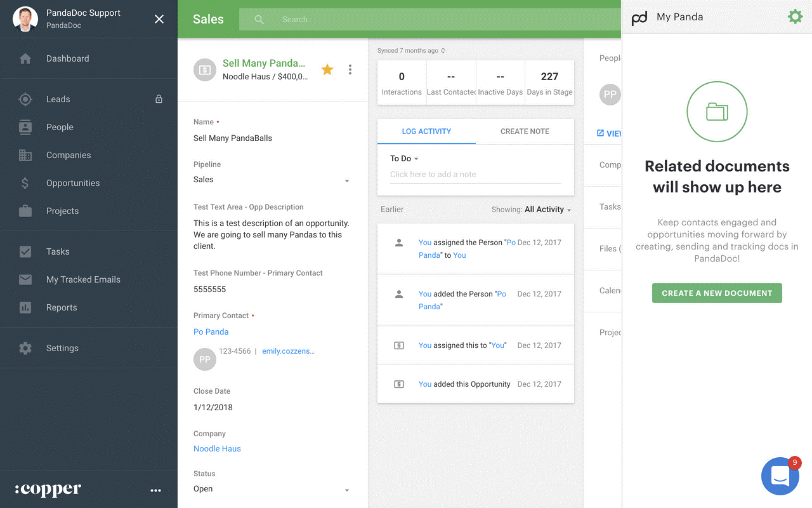This screenshot has width=812, height=508.
Task: Open the Reports section
Action: pos(62,307)
